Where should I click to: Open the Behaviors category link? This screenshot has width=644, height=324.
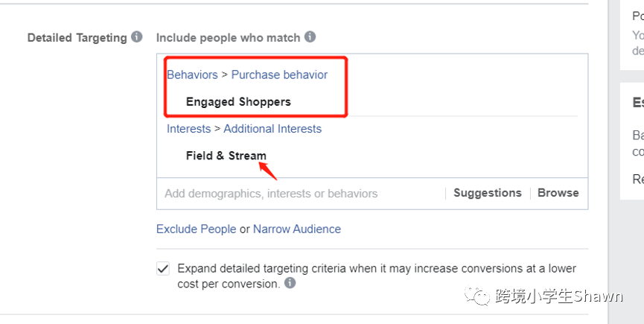tap(192, 74)
